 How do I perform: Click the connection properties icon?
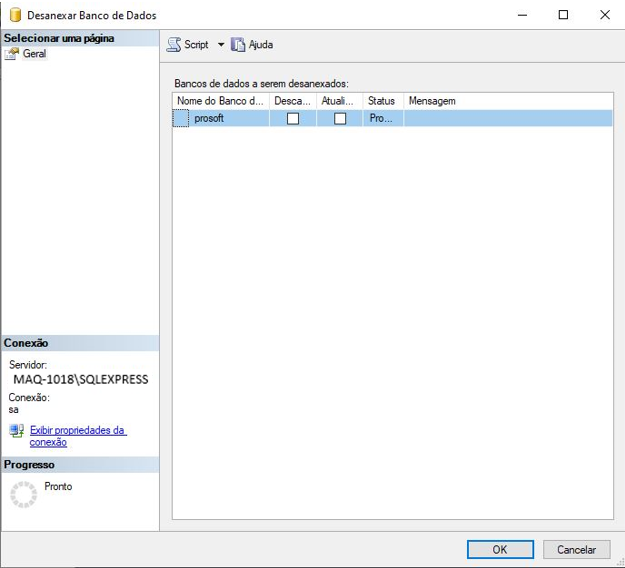click(17, 431)
